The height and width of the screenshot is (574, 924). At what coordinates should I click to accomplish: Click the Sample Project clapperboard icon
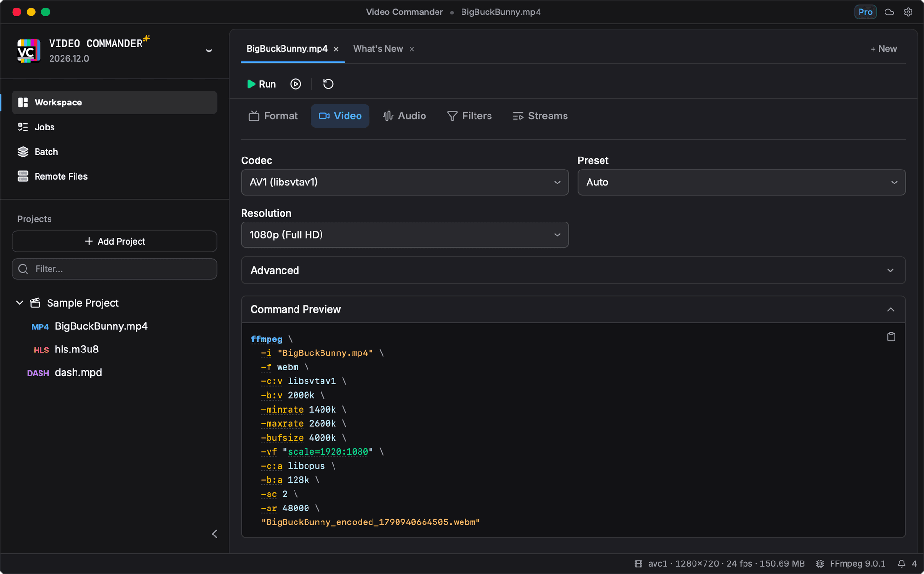[35, 303]
